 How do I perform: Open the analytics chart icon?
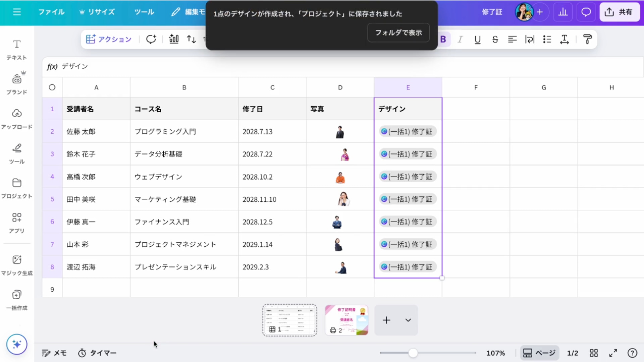pos(563,12)
